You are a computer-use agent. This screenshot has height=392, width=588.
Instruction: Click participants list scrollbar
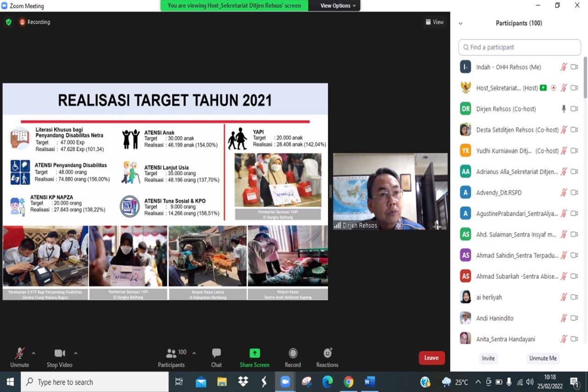[585, 77]
